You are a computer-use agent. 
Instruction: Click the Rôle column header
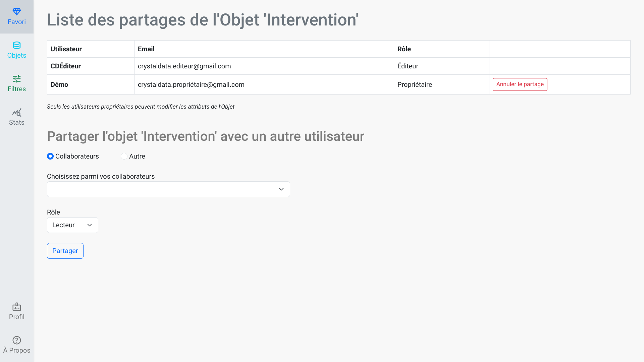(x=404, y=49)
